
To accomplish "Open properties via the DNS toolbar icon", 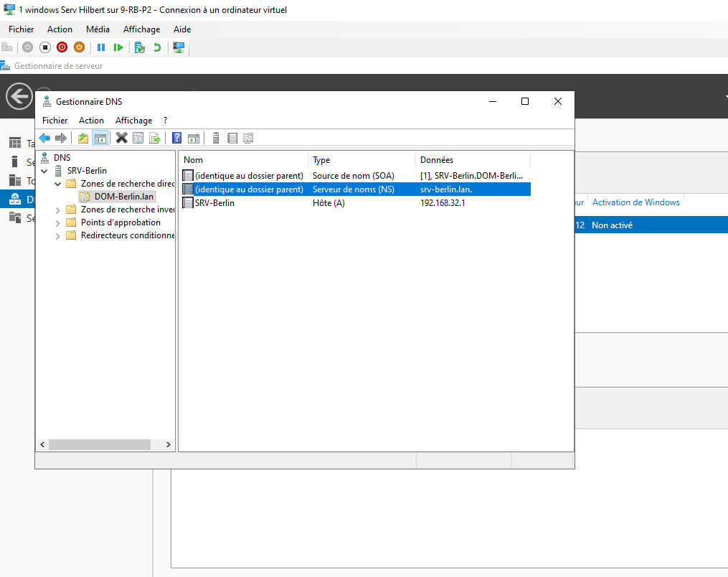I will 138,138.
